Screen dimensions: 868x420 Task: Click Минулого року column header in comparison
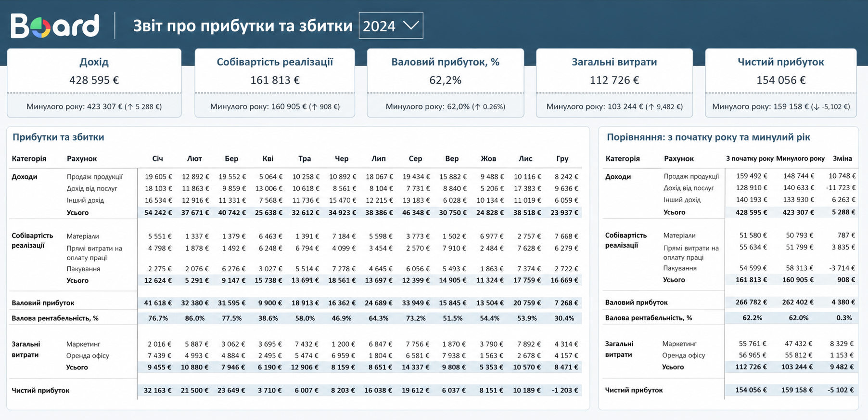tap(800, 158)
